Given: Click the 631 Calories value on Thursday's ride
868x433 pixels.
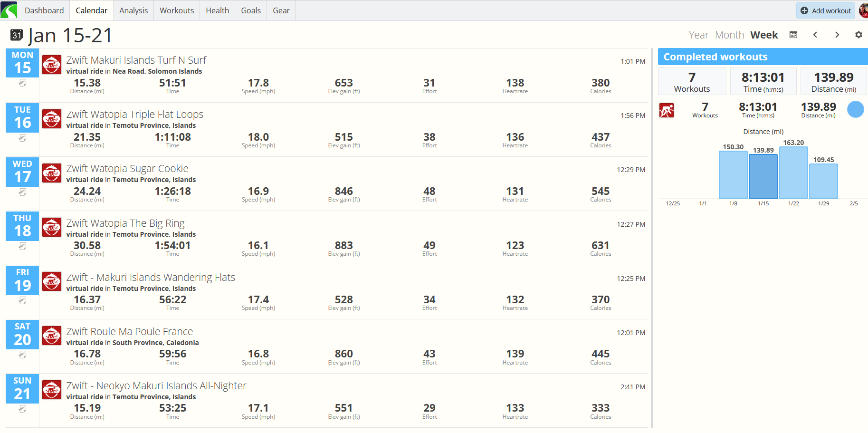Looking at the screenshot, I should [x=601, y=245].
